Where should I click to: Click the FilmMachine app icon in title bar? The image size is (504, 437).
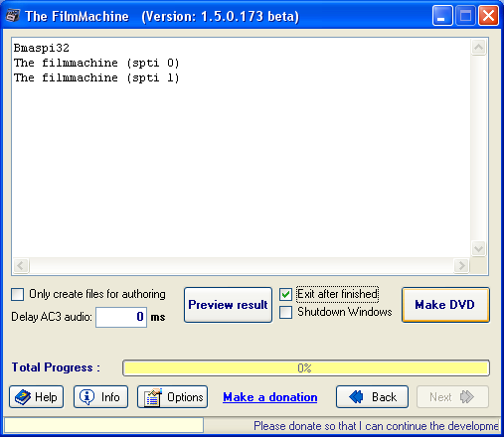click(13, 16)
